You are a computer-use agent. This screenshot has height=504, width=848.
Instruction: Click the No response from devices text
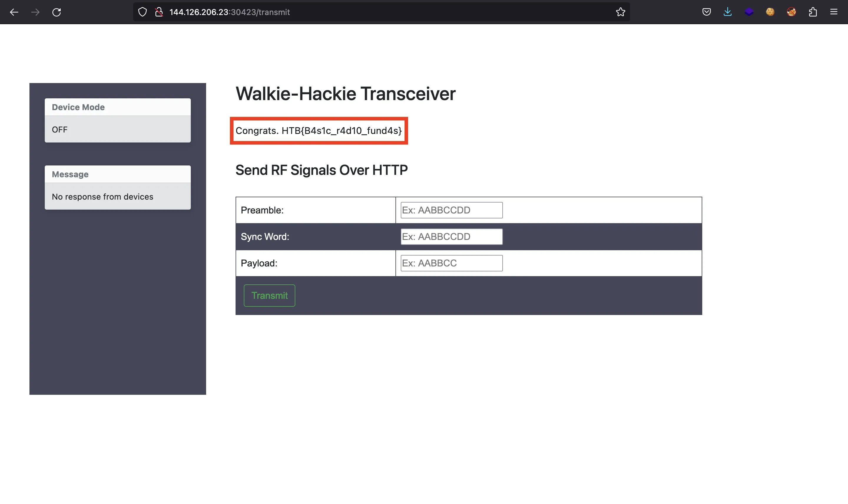point(102,197)
